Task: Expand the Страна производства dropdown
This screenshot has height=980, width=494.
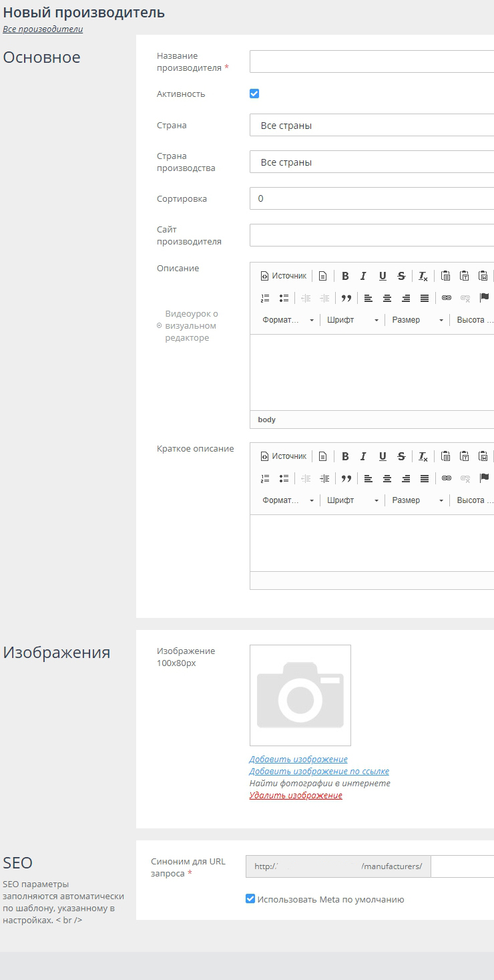Action: 372,162
